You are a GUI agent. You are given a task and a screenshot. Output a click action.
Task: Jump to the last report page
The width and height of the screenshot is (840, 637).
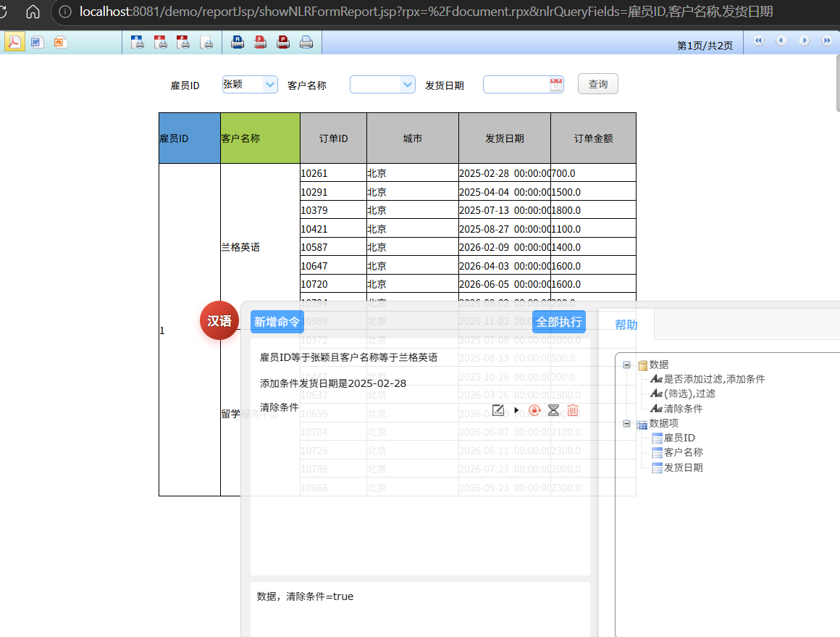click(826, 41)
